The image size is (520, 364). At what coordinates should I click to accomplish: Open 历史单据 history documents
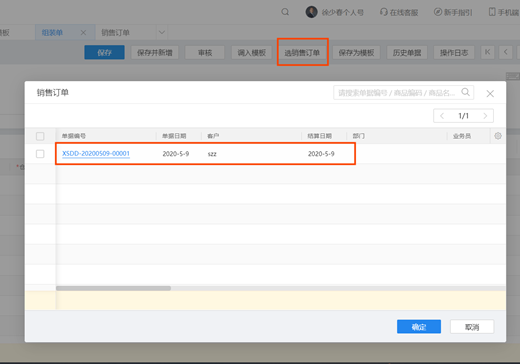click(407, 53)
